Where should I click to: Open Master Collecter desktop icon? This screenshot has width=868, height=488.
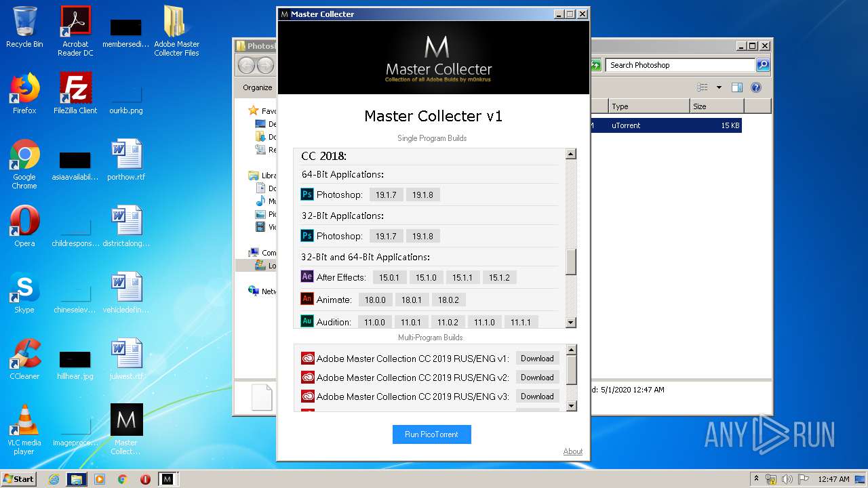(x=126, y=430)
